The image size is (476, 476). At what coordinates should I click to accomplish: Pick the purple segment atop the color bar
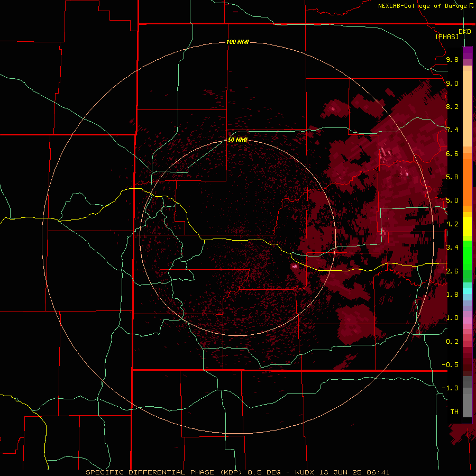coord(467,53)
